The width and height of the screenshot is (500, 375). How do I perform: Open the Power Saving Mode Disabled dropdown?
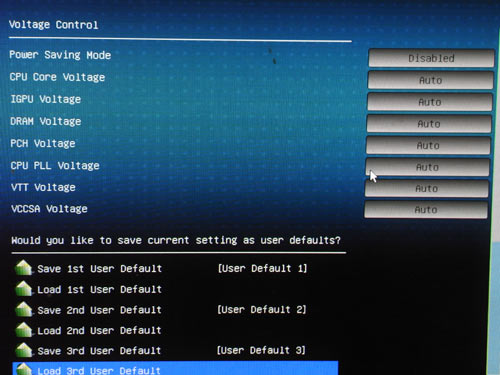tap(431, 58)
